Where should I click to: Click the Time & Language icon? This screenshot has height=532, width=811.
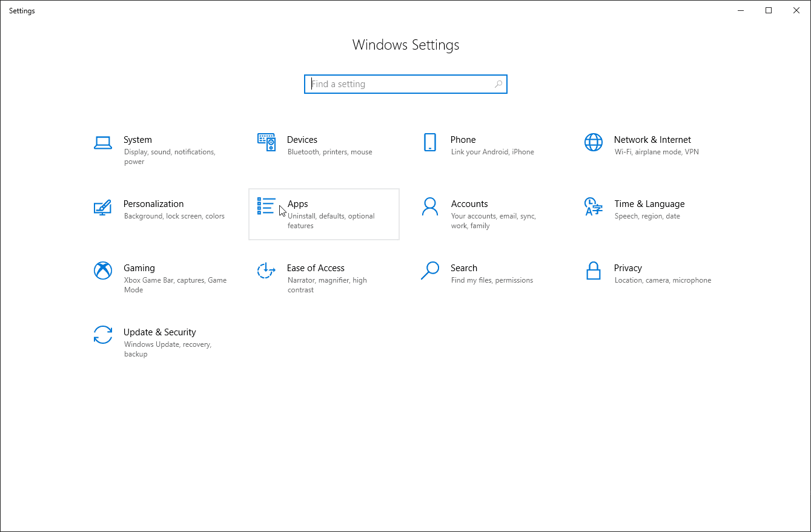click(594, 206)
